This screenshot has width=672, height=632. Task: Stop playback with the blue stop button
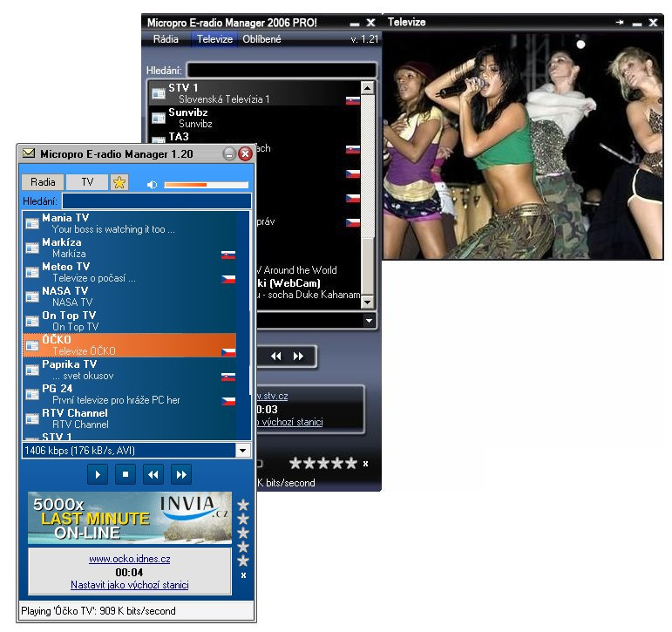point(126,474)
